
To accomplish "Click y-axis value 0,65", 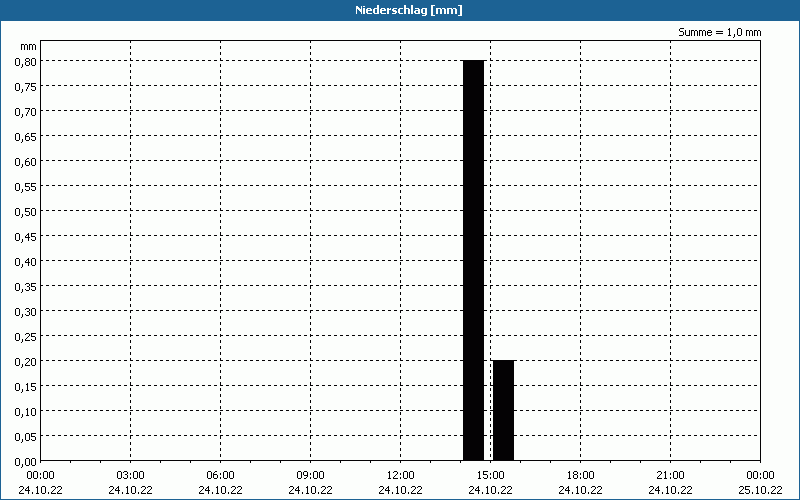I will [26, 137].
